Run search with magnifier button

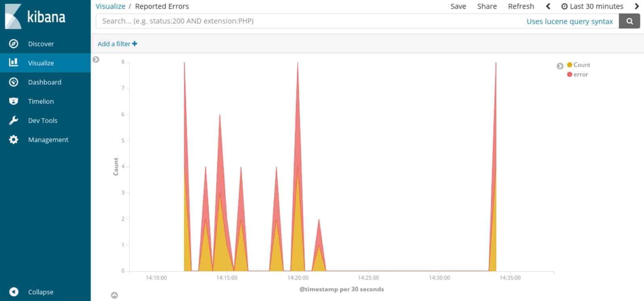point(629,21)
